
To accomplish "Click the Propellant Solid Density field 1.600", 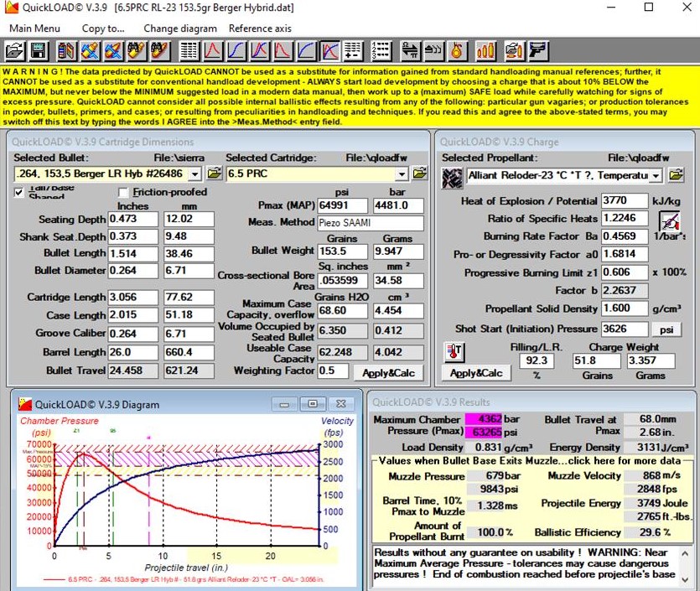I will 625,308.
